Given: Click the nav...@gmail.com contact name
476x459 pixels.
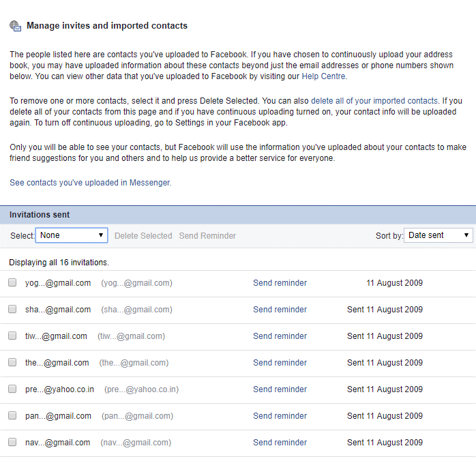Looking at the screenshot, I should pyautogui.click(x=58, y=443).
